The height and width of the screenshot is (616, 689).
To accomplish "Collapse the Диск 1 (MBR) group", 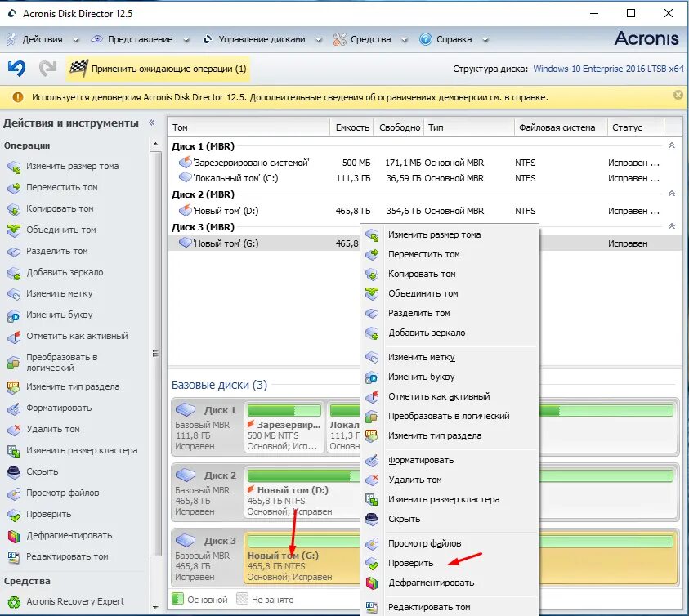I will click(x=671, y=145).
